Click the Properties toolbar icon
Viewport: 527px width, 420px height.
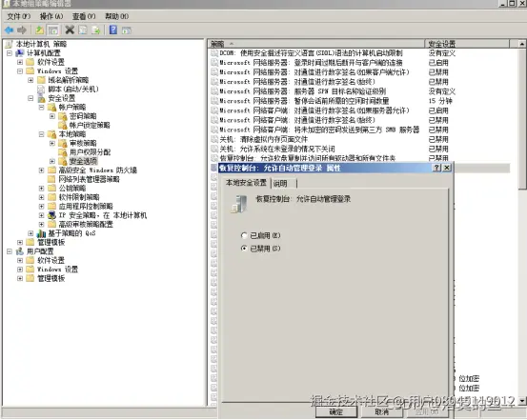click(83, 30)
